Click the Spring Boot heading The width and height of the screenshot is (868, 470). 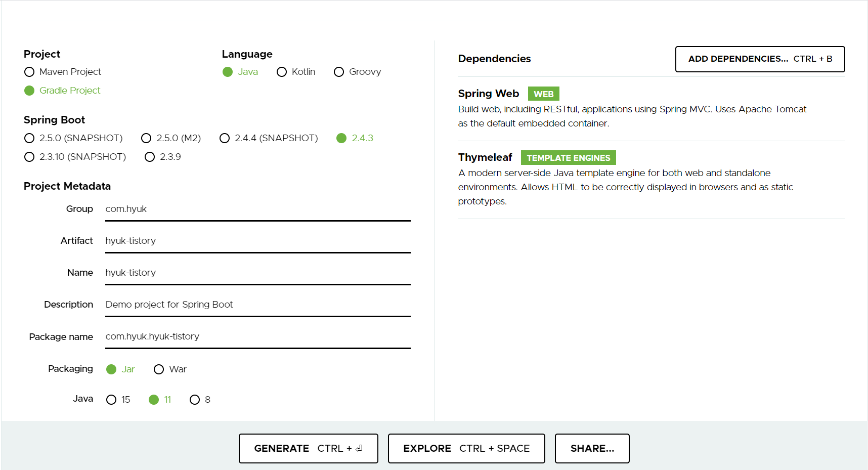coord(54,120)
